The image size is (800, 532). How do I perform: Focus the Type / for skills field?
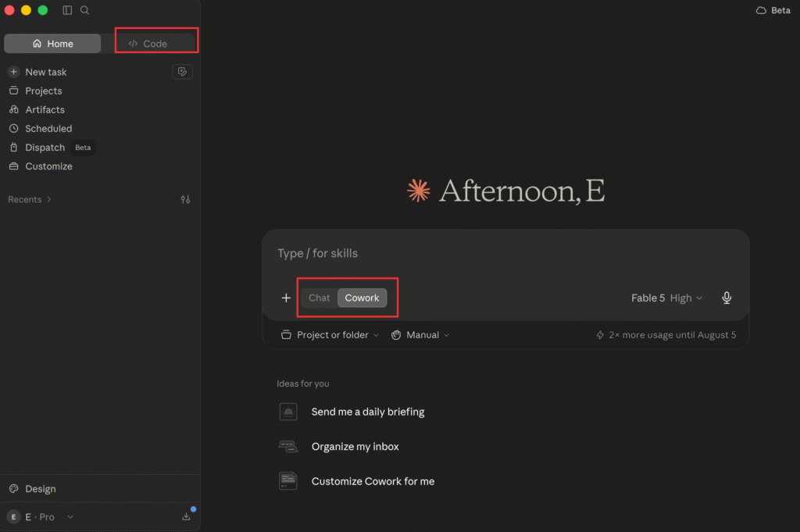click(x=505, y=254)
